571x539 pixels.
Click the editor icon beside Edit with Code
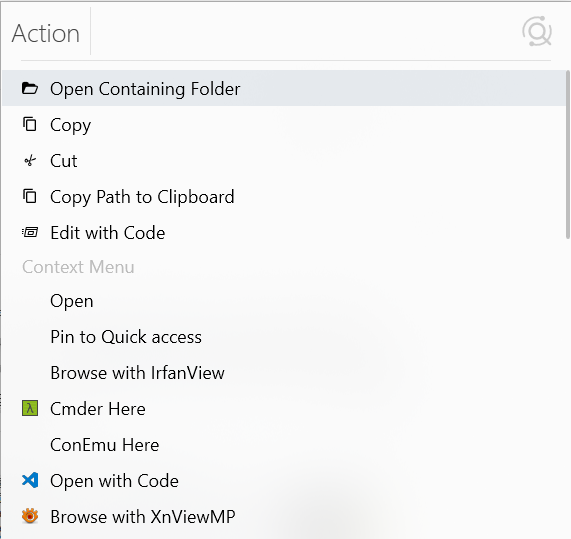(x=29, y=232)
